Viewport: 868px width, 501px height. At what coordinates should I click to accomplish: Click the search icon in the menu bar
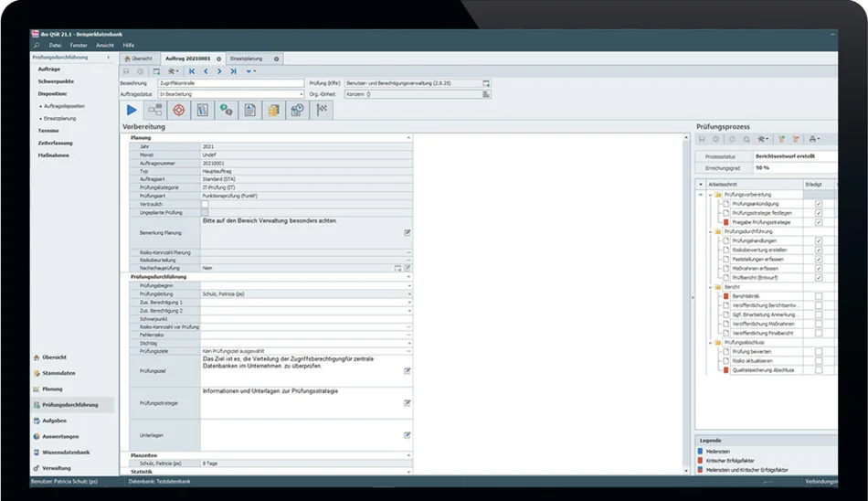[x=37, y=45]
